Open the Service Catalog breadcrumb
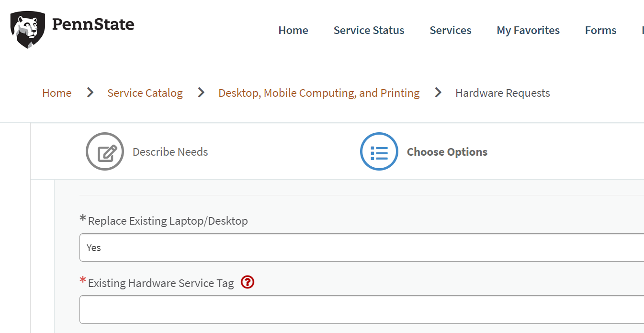Viewport: 644px width, 333px height. coord(145,92)
